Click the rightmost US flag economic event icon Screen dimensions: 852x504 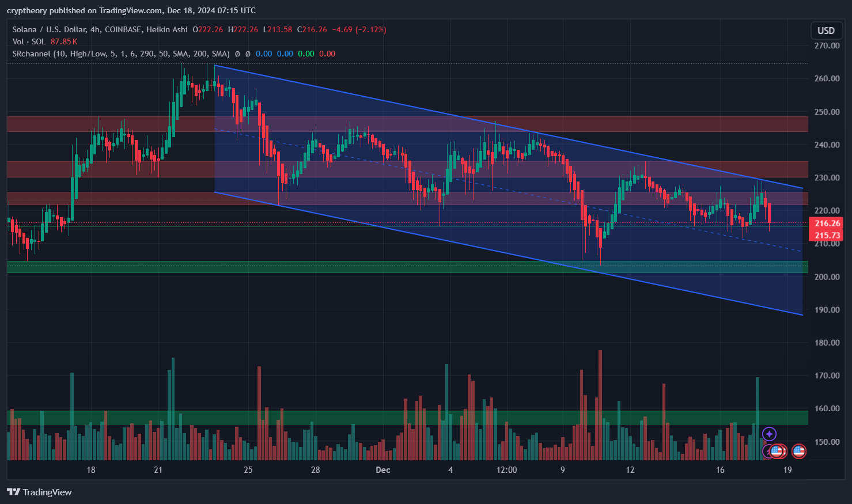pos(798,451)
